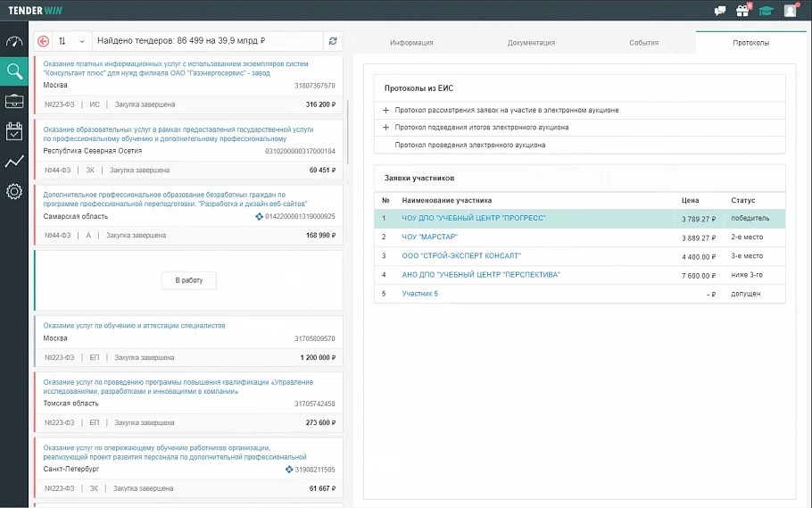Open settings gear icon in sidebar

coord(14,191)
